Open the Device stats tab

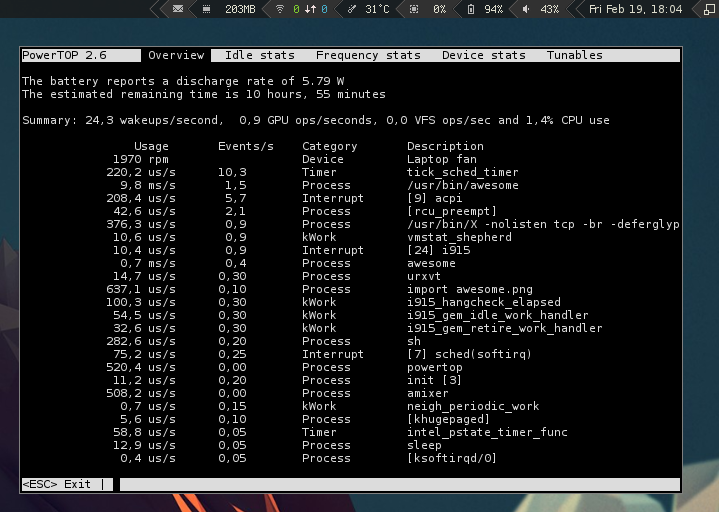click(484, 55)
